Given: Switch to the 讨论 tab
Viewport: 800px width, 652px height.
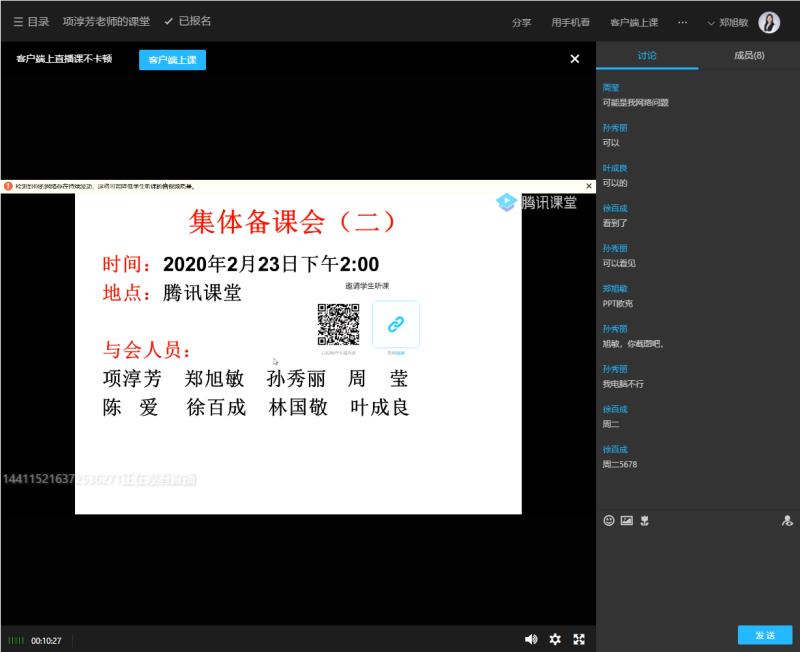Looking at the screenshot, I should tap(647, 56).
